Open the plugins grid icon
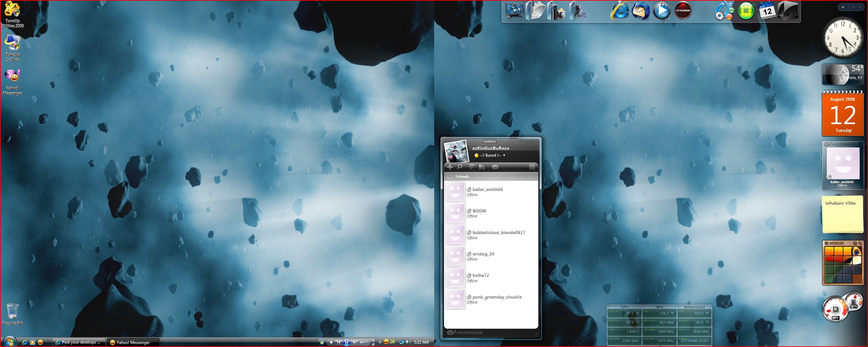The height and width of the screenshot is (347, 868). pos(532,167)
